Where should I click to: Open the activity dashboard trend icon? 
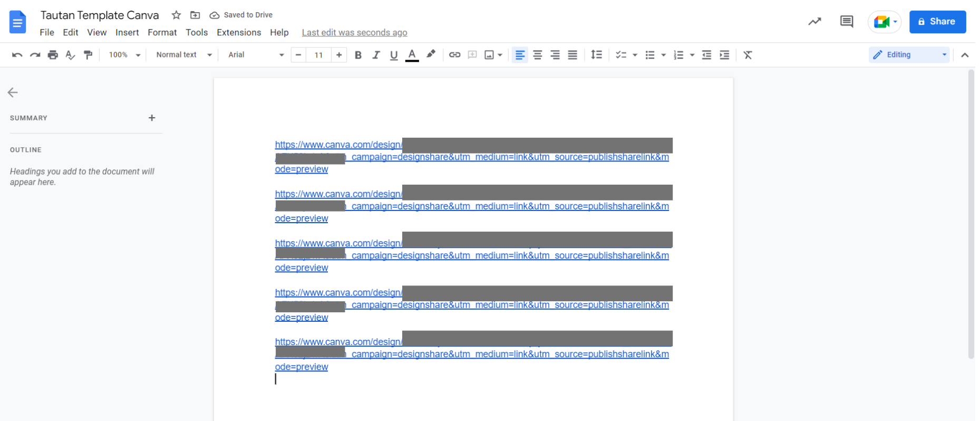point(814,22)
